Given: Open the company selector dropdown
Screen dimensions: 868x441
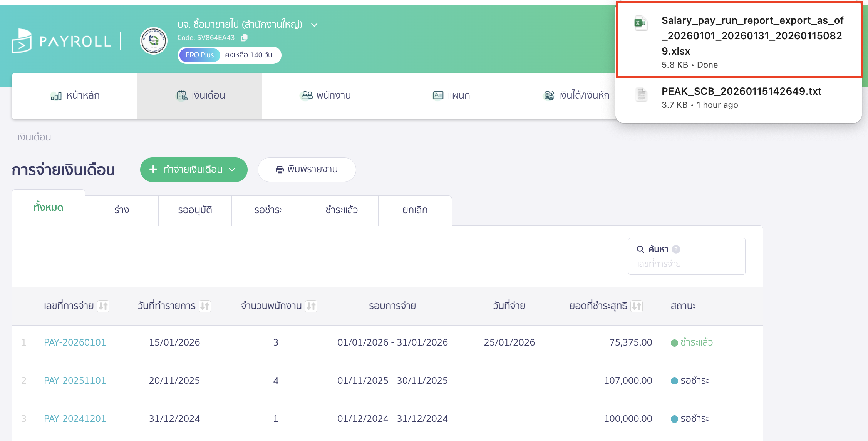Looking at the screenshot, I should [314, 24].
